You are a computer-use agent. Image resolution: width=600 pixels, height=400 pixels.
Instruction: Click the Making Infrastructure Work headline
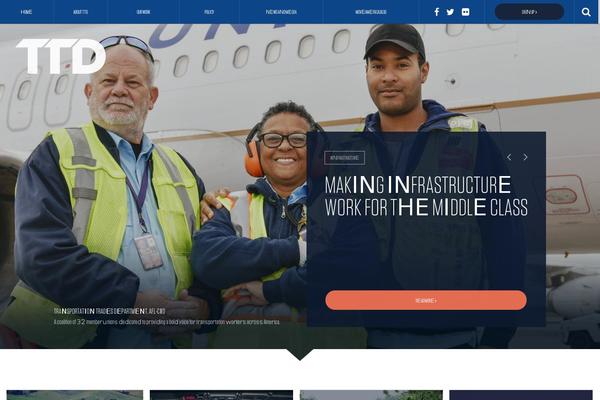[x=426, y=196]
